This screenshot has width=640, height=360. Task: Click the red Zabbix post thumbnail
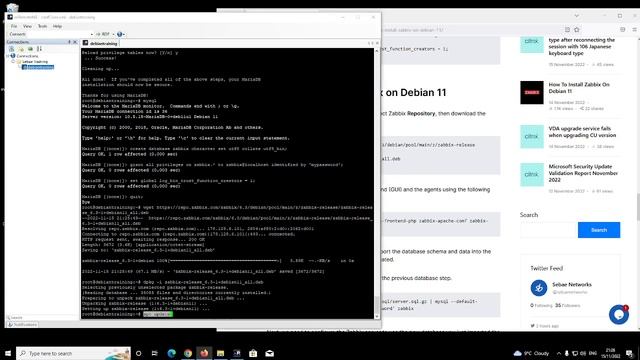tap(531, 92)
